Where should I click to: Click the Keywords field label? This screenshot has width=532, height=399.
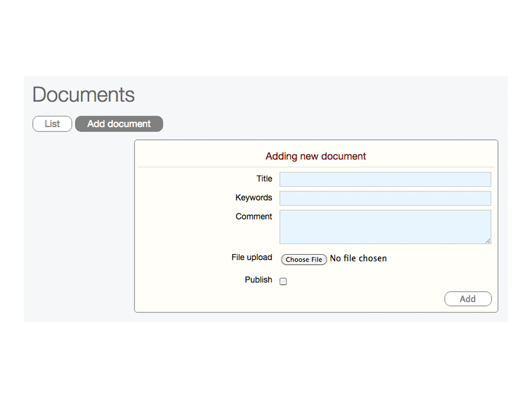253,198
